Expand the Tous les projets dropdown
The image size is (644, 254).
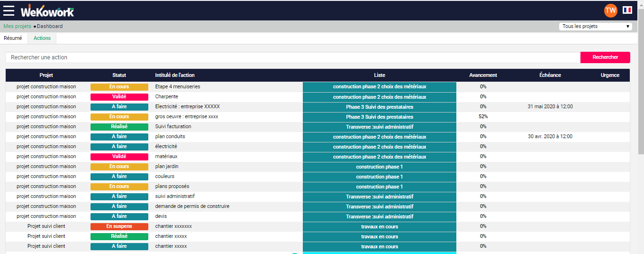596,27
